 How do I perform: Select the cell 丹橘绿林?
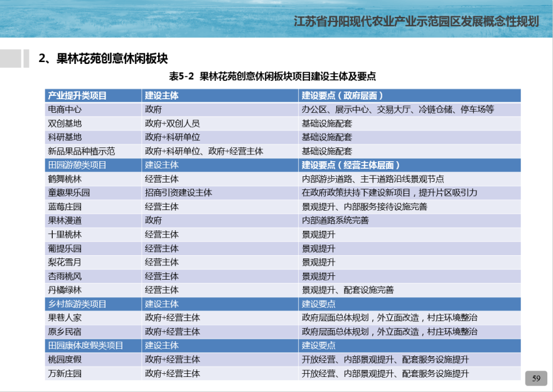pyautogui.click(x=93, y=290)
